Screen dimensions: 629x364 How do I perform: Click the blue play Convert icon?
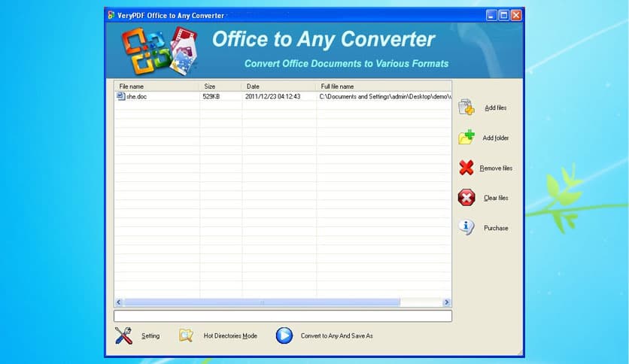tap(284, 335)
